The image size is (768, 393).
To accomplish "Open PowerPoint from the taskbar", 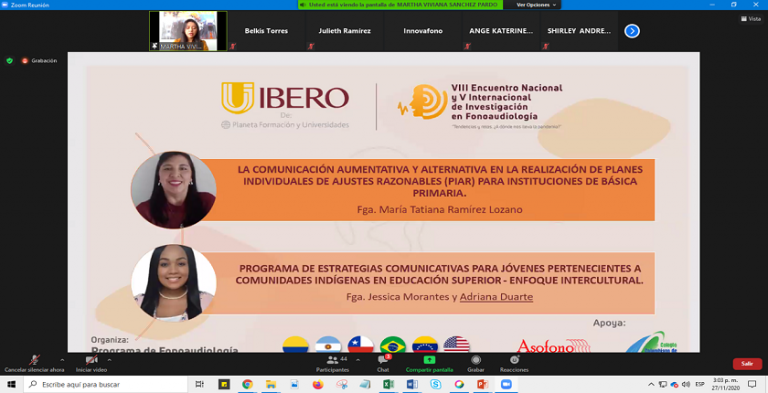I will 482,385.
